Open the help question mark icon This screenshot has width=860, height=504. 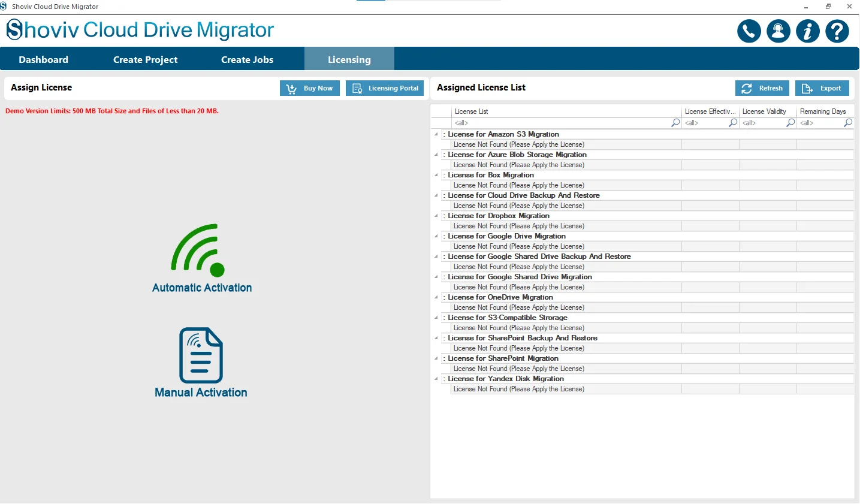click(837, 31)
